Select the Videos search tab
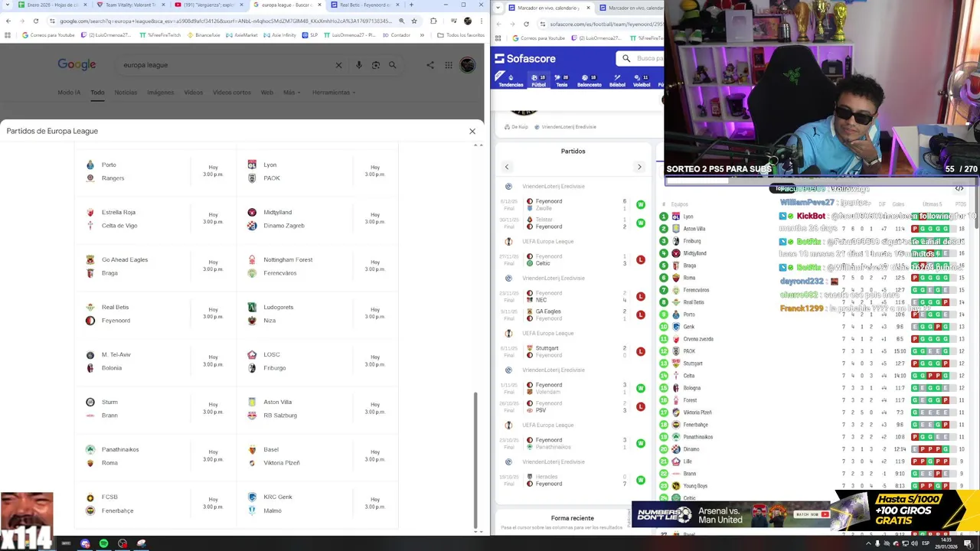Image resolution: width=980 pixels, height=551 pixels. 193,93
